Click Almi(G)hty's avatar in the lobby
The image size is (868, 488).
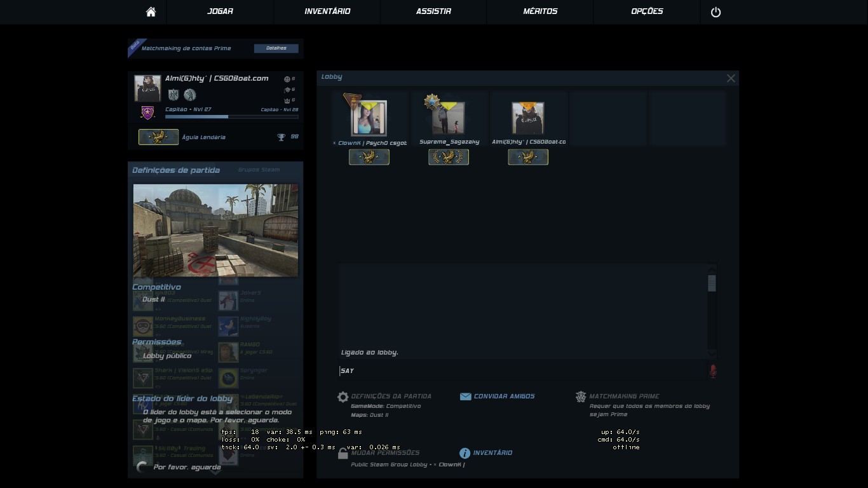(x=528, y=118)
